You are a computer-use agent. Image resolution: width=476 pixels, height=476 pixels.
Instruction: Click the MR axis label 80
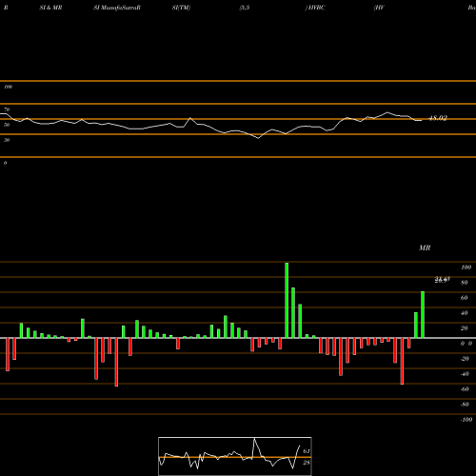pos(465,283)
